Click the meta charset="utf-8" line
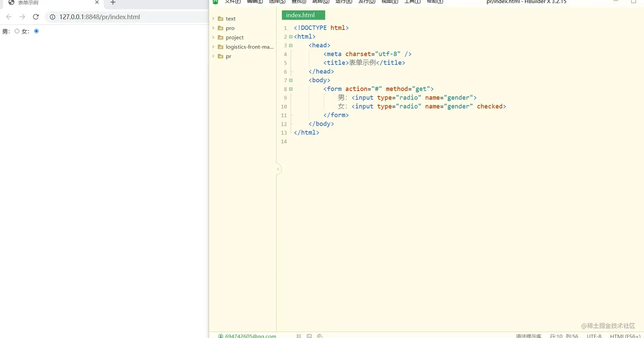The image size is (644, 338). [x=368, y=54]
